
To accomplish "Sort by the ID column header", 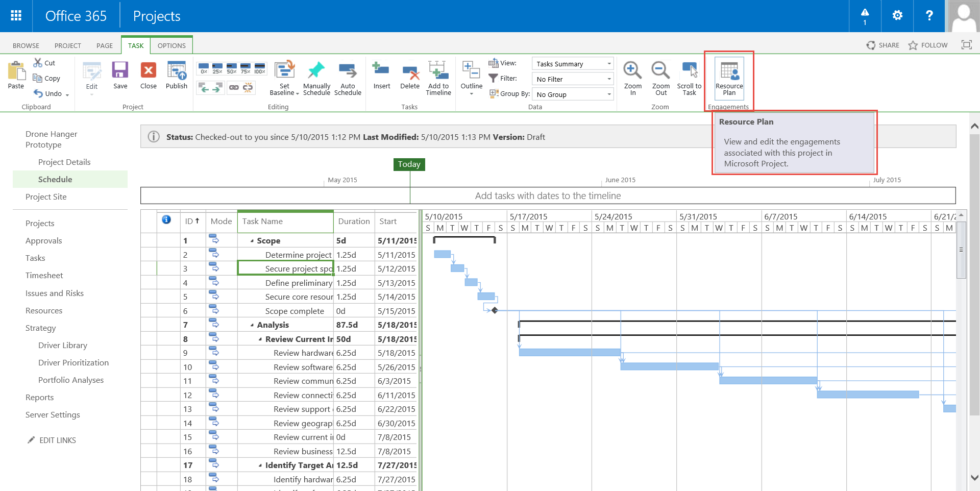I will point(192,222).
